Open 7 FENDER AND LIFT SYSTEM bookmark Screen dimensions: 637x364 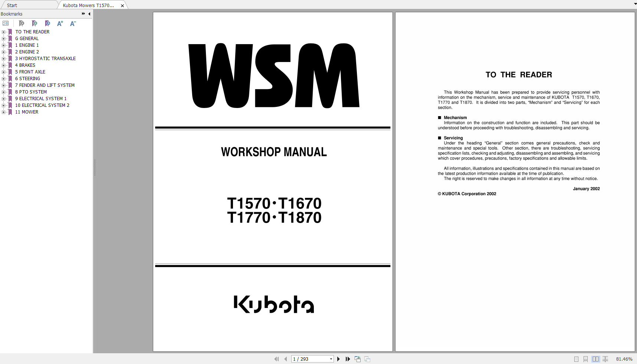point(45,85)
